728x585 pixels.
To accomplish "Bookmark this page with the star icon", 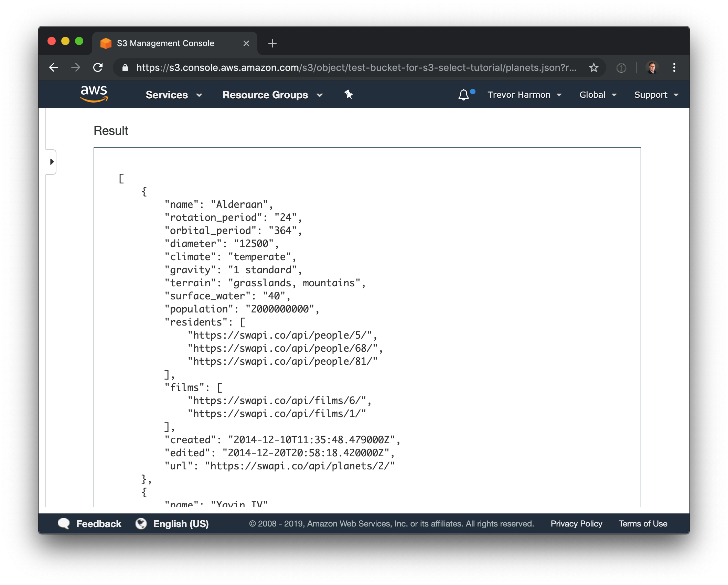I will click(x=593, y=67).
